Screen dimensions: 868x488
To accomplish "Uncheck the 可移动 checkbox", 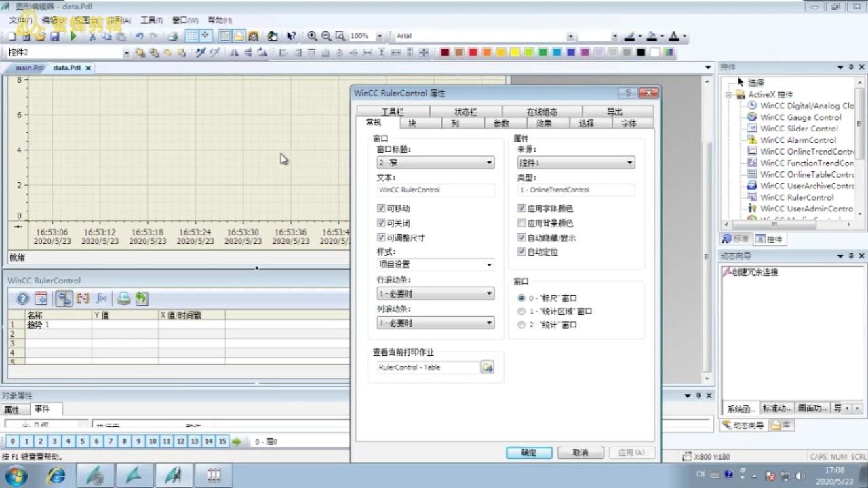I will tap(381, 209).
